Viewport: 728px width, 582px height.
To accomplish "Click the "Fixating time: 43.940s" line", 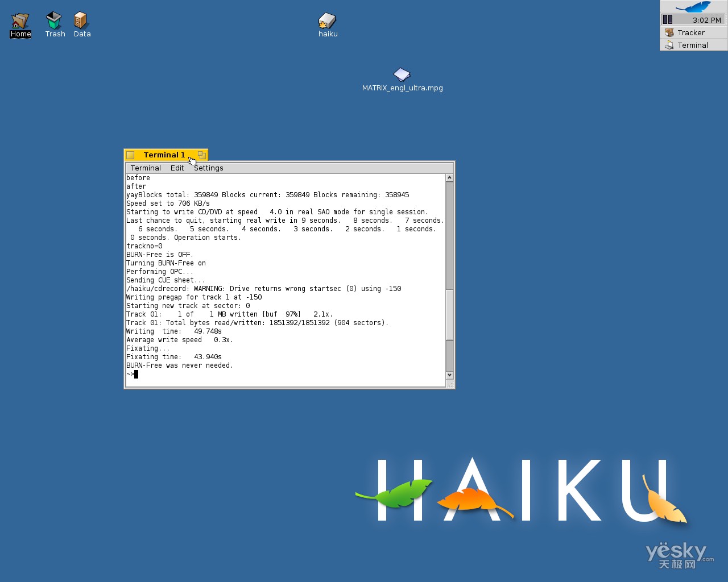I will click(x=174, y=357).
